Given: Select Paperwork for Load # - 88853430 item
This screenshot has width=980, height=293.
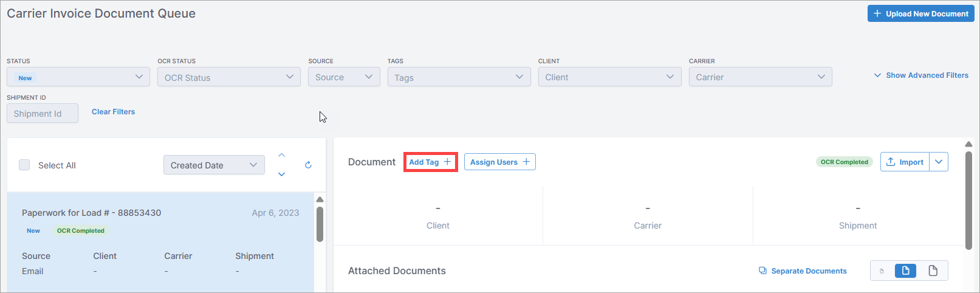Looking at the screenshot, I should point(160,243).
